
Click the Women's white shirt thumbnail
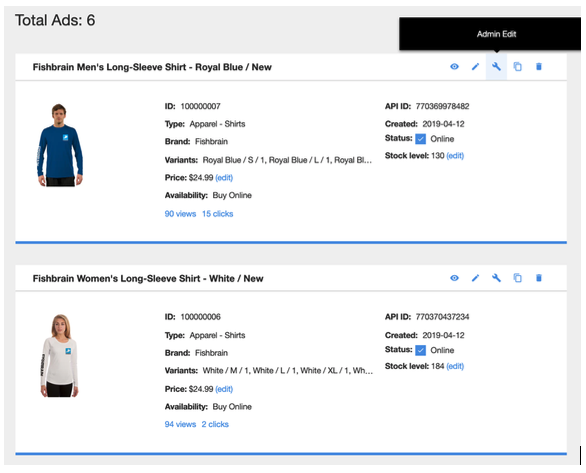60,356
